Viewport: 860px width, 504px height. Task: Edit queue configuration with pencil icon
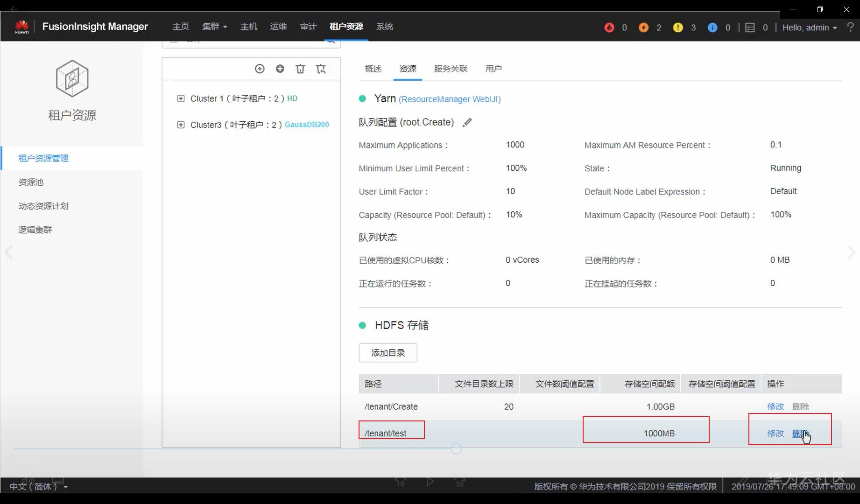click(467, 122)
